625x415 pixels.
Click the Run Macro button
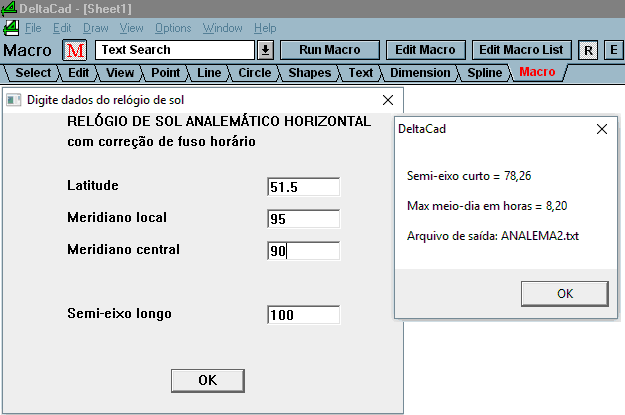click(x=330, y=50)
